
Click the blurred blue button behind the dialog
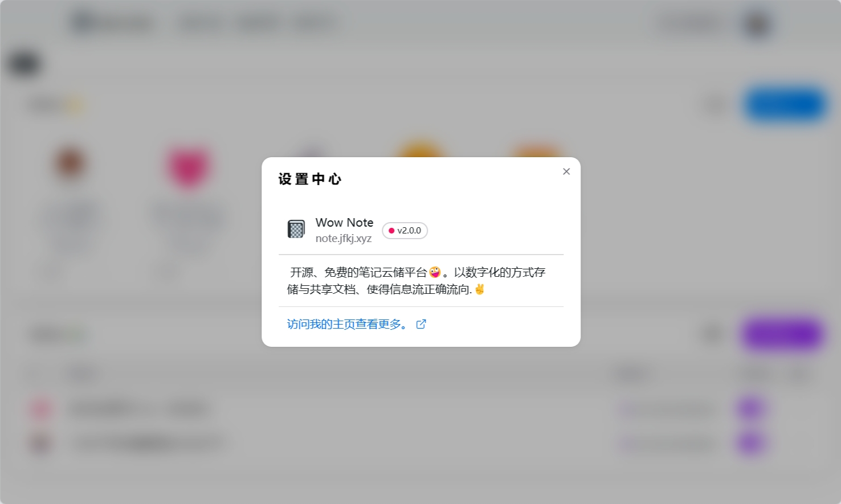785,105
